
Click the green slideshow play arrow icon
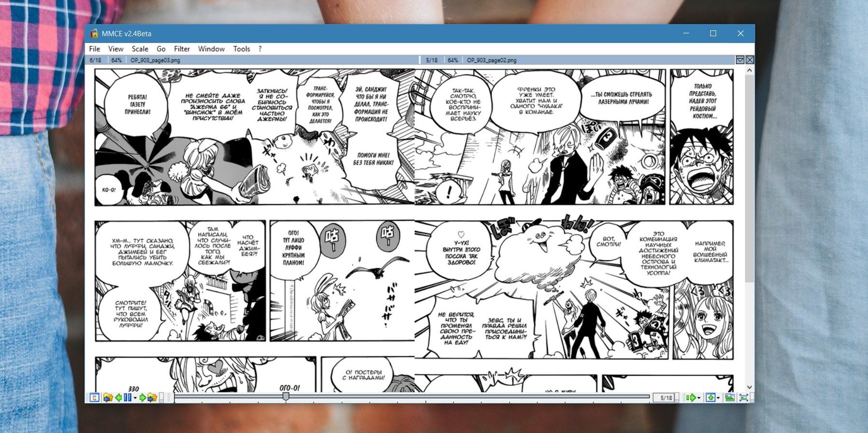point(691,397)
